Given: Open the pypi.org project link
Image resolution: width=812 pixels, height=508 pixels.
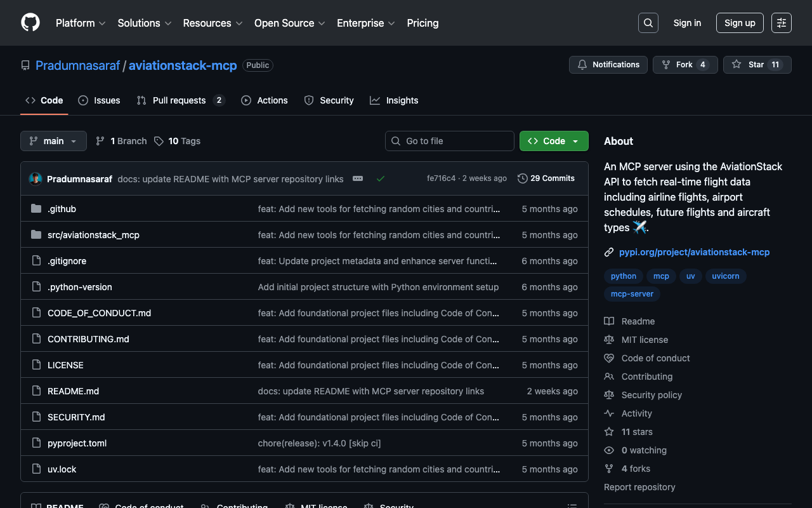Looking at the screenshot, I should pyautogui.click(x=694, y=252).
